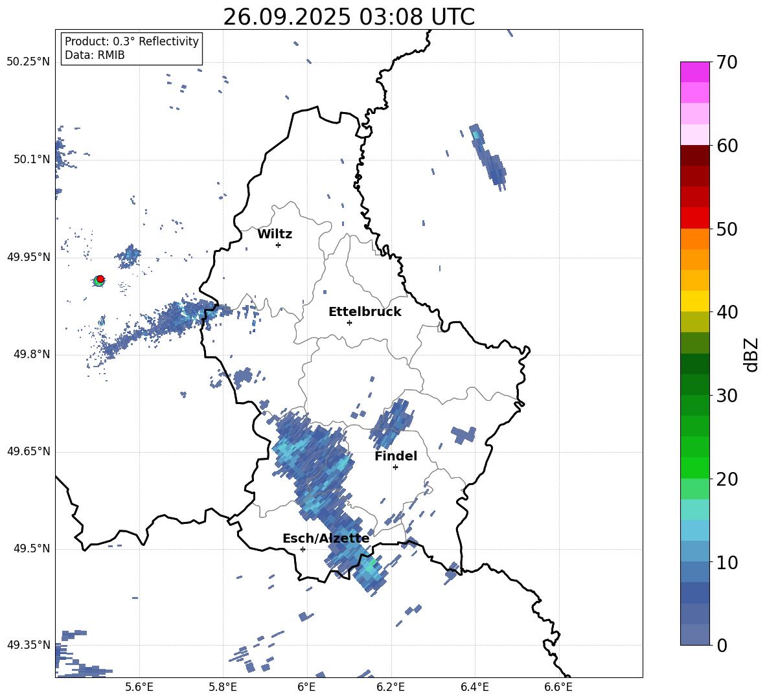
Task: Click the colorbar tick value 70
Action: 727,62
